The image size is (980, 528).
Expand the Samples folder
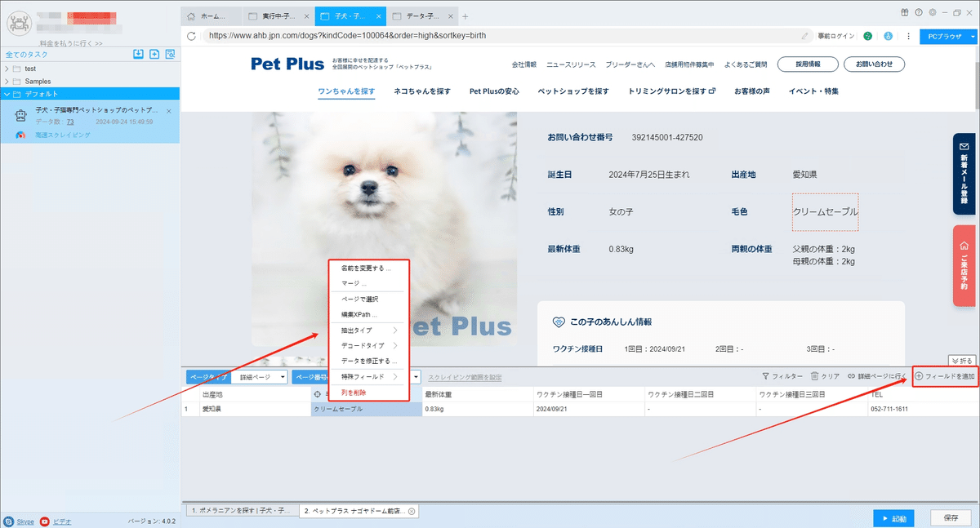(x=7, y=82)
